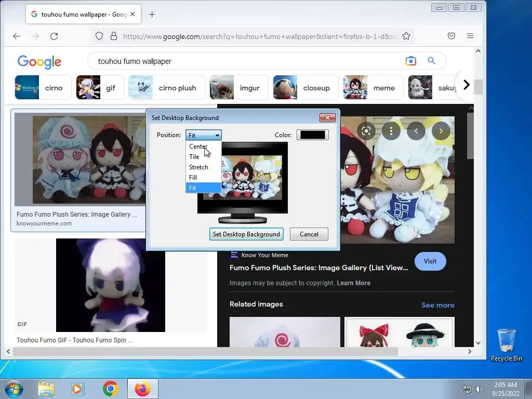Confirm with Set Desktop Background button
The width and height of the screenshot is (532, 399).
(x=246, y=234)
